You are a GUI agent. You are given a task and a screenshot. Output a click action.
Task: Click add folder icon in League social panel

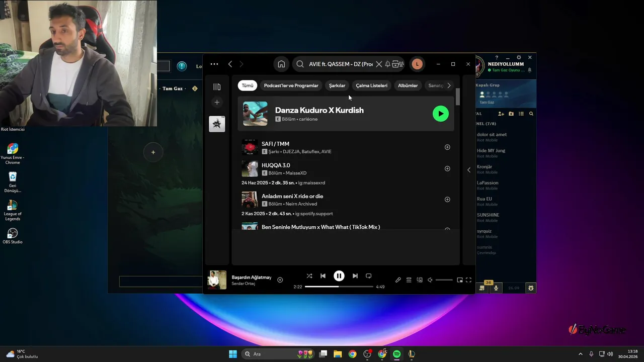click(511, 114)
